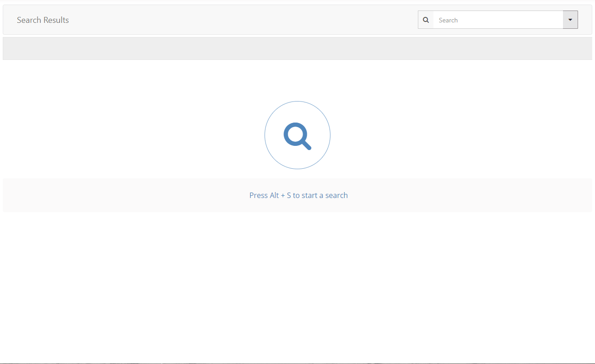Tap the dark magnifier icon in the header
The image size is (595, 364).
click(426, 20)
